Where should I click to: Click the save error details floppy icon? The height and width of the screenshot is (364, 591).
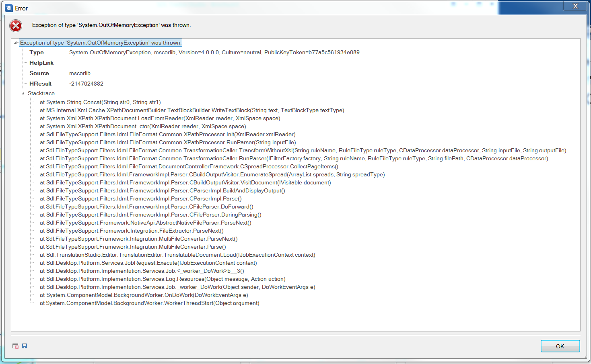coord(25,346)
